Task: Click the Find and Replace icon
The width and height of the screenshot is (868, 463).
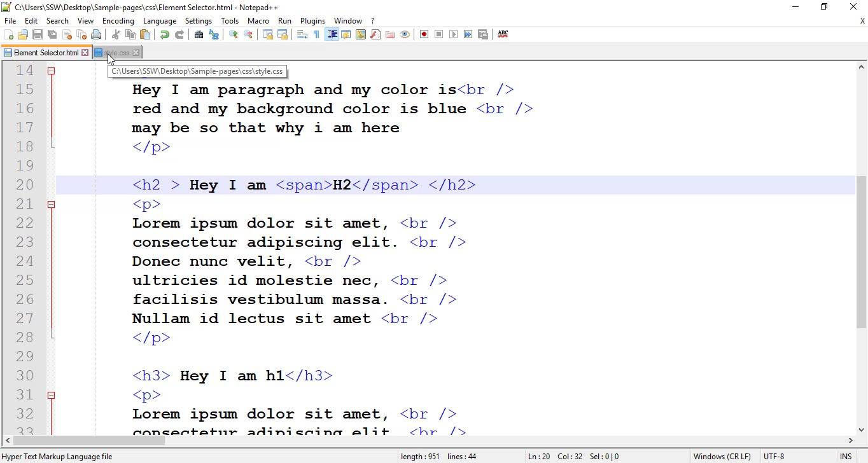Action: 214,34
